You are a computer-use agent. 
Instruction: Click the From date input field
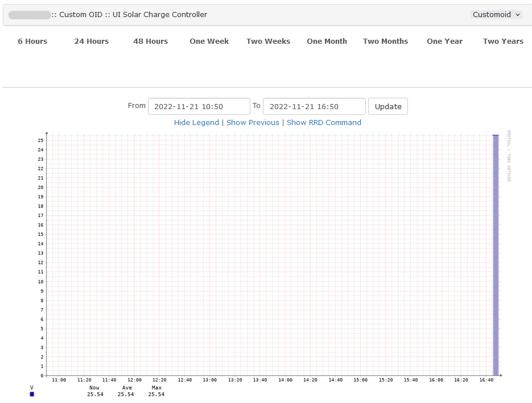pos(199,106)
